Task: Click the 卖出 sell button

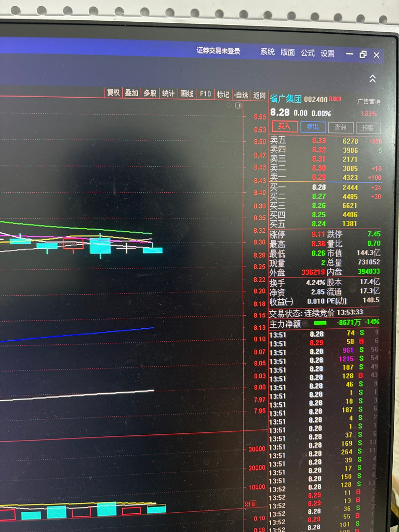Action: pyautogui.click(x=313, y=127)
